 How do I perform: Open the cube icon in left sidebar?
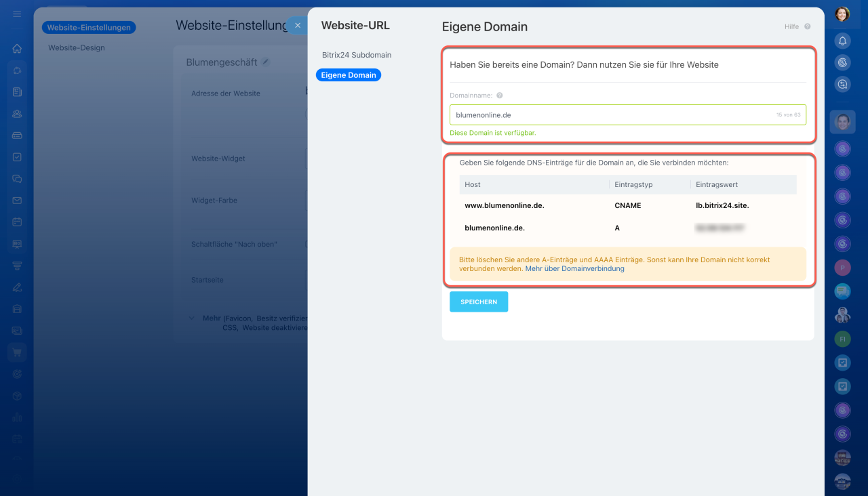point(17,396)
